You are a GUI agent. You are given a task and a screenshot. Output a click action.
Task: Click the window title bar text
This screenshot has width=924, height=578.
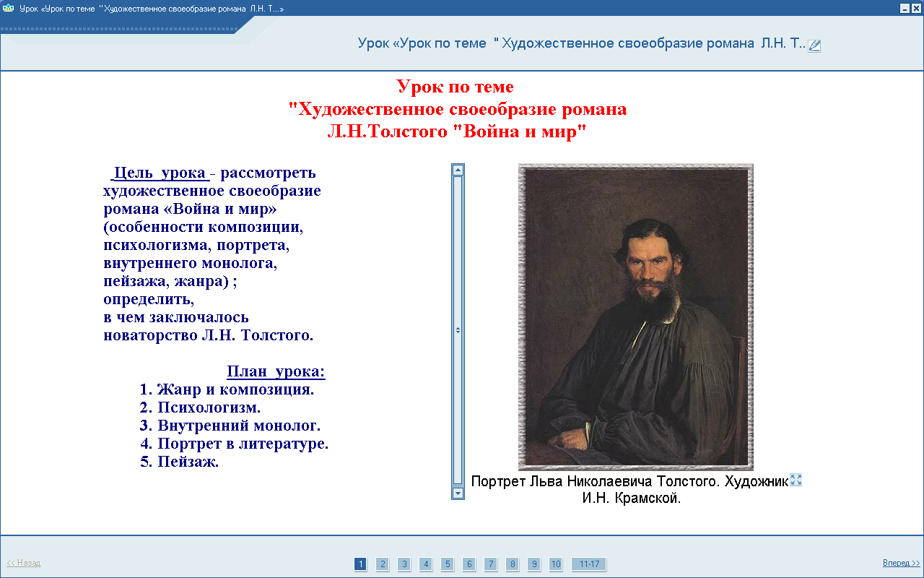152,8
